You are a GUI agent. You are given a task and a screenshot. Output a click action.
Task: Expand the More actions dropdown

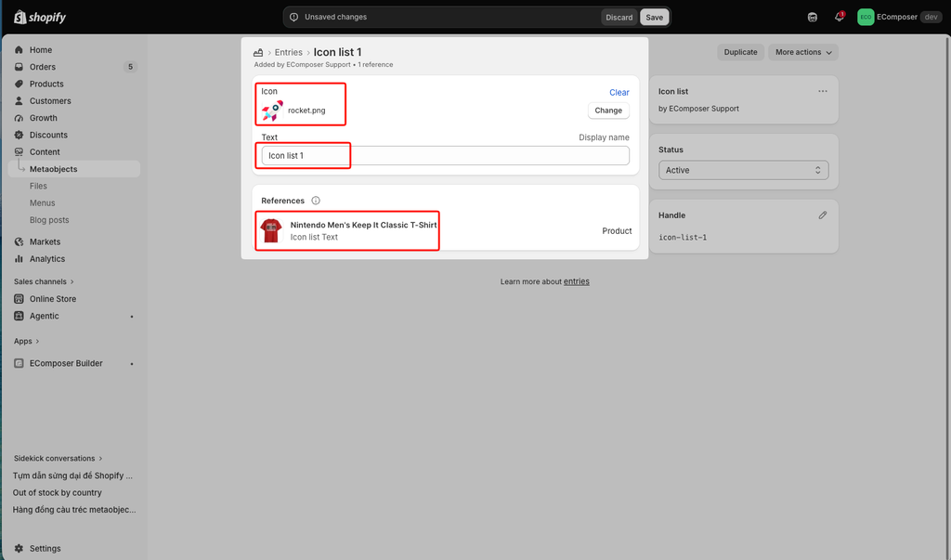click(803, 52)
